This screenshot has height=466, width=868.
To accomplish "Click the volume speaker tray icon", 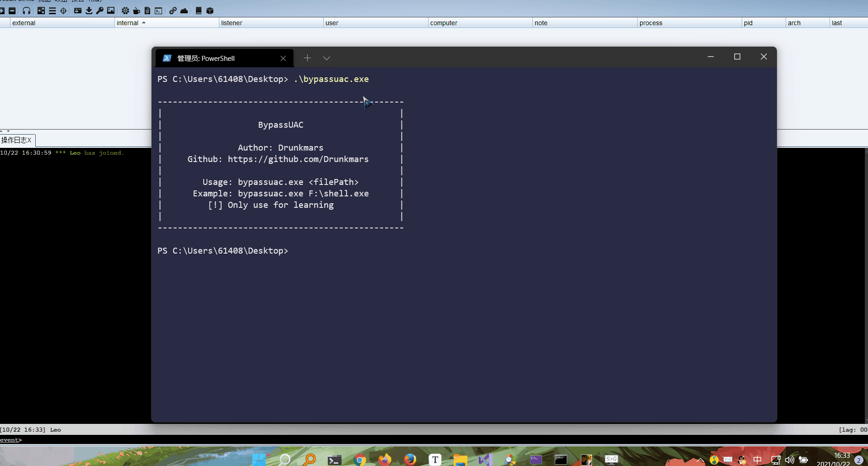I will [x=790, y=460].
